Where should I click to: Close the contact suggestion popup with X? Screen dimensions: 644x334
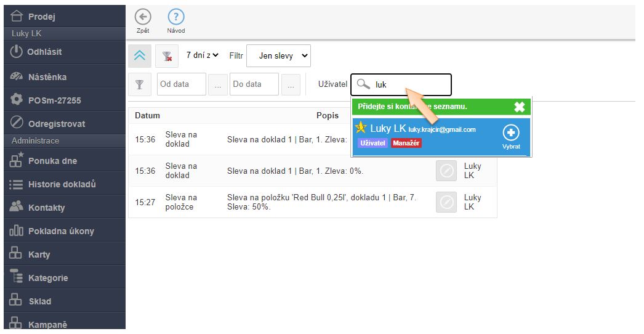[519, 107]
